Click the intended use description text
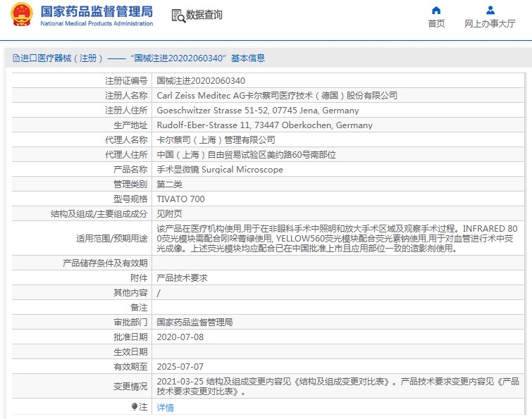 [338, 238]
